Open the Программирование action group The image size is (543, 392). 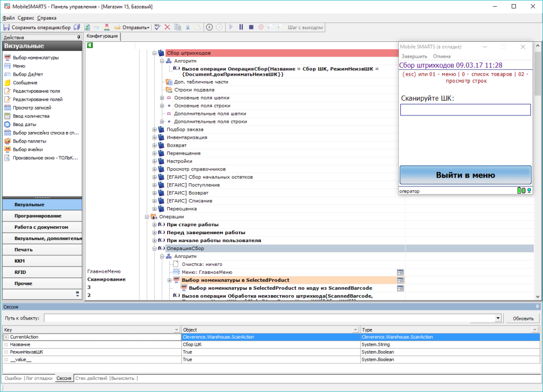42,216
